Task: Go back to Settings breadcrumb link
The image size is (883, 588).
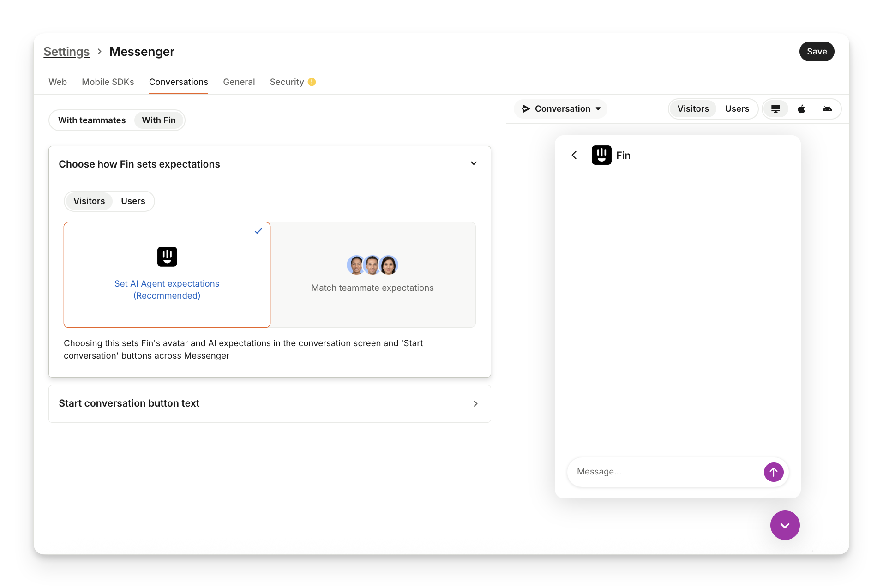Action: (66, 52)
